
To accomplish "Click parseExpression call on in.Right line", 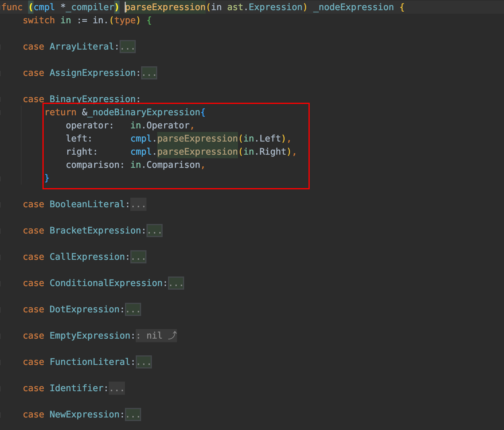I will click(x=198, y=152).
